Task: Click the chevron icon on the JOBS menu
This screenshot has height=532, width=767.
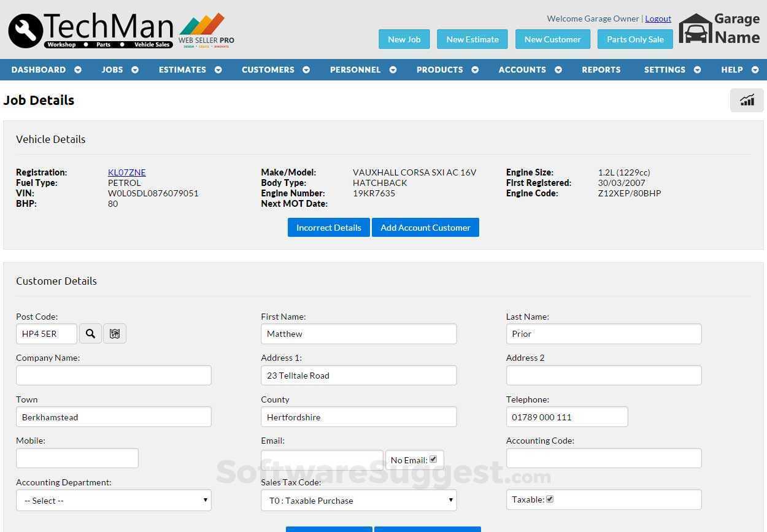Action: [x=134, y=69]
